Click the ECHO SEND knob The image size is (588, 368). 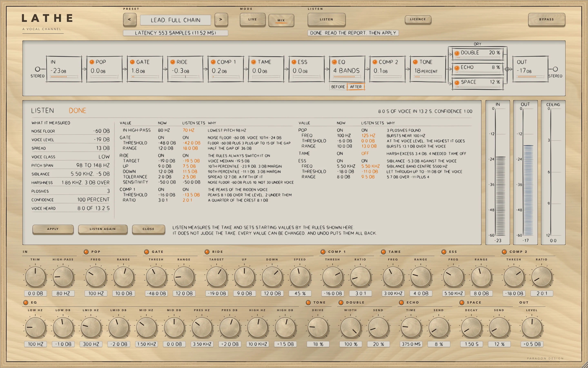pyautogui.click(x=439, y=327)
